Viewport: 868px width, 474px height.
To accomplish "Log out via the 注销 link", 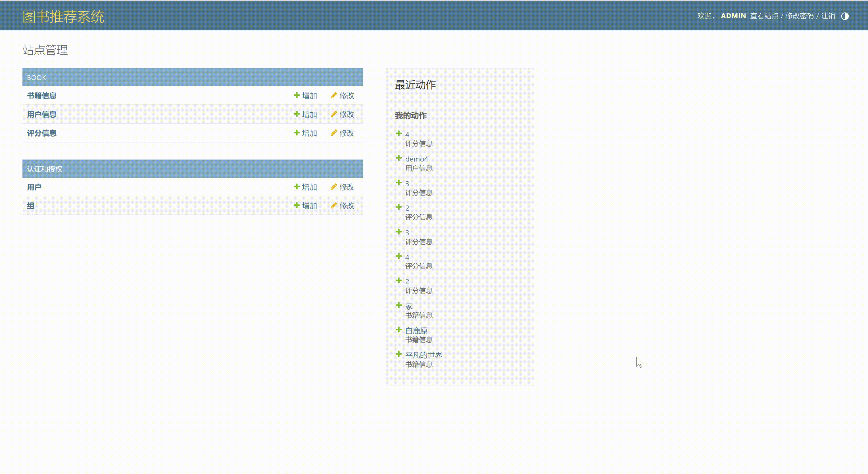I will 828,16.
